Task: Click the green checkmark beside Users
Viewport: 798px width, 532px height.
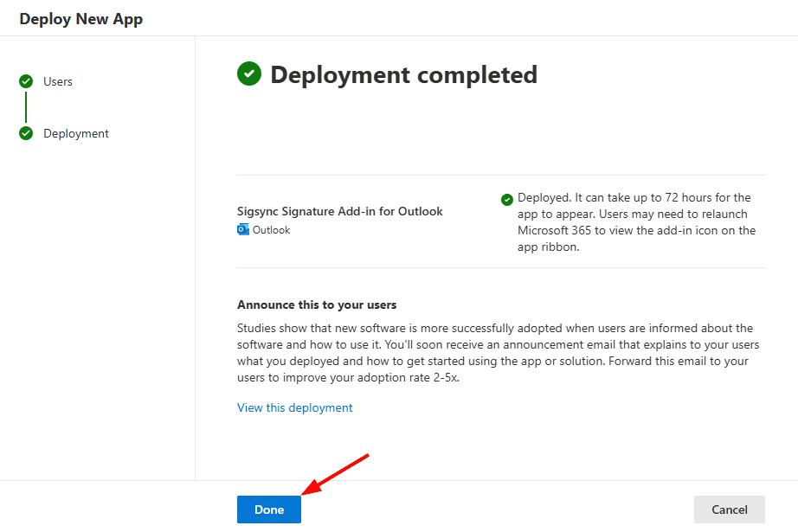Action: tap(26, 81)
